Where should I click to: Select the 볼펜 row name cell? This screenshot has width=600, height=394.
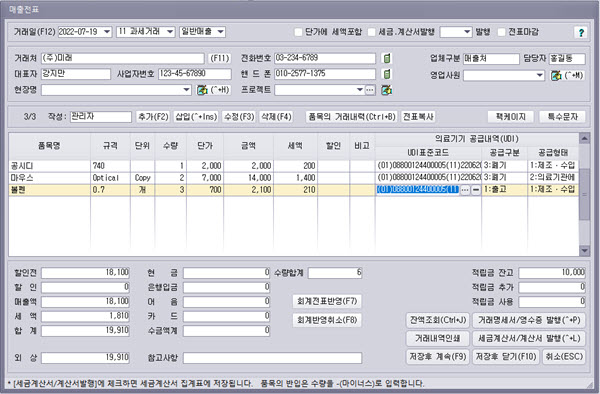point(49,190)
